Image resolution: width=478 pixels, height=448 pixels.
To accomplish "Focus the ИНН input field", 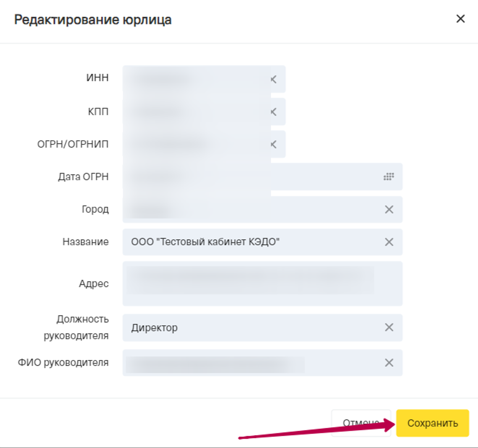I will (x=196, y=79).
